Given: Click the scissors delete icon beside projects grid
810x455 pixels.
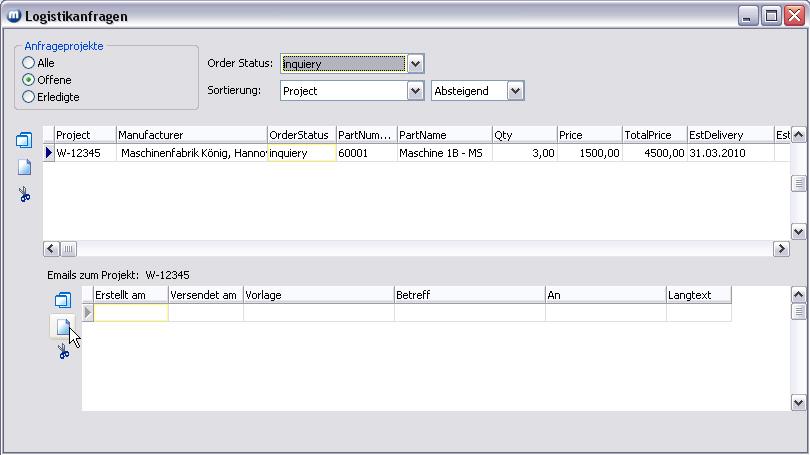Looking at the screenshot, I should pyautogui.click(x=24, y=195).
